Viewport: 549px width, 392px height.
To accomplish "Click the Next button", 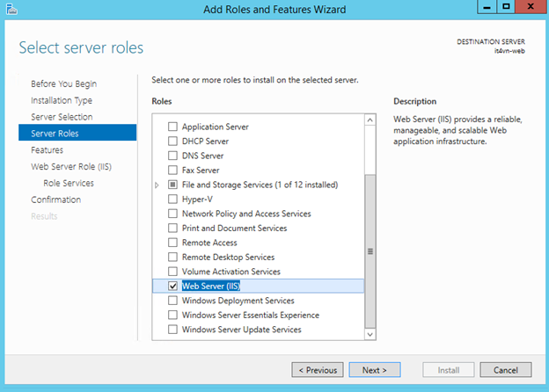I will point(374,370).
